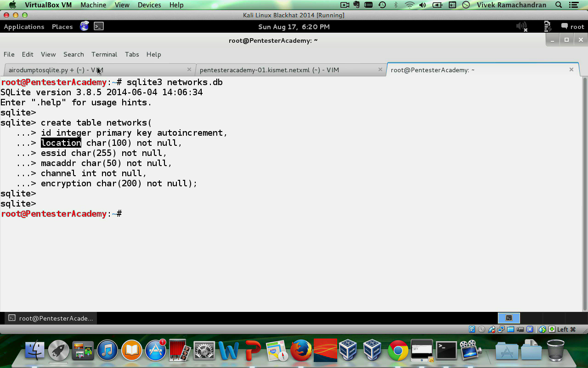Open the Wi-Fi status menu

coord(409,5)
